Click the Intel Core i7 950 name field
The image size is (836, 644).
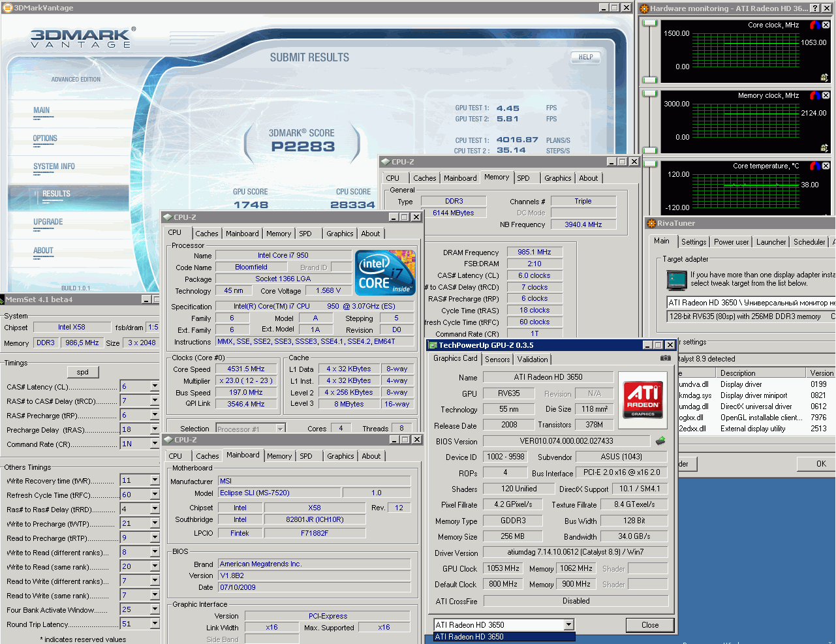(283, 255)
